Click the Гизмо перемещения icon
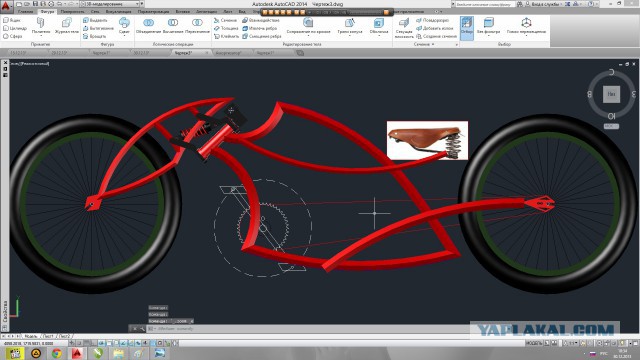The width and height of the screenshot is (640, 360). (x=526, y=22)
